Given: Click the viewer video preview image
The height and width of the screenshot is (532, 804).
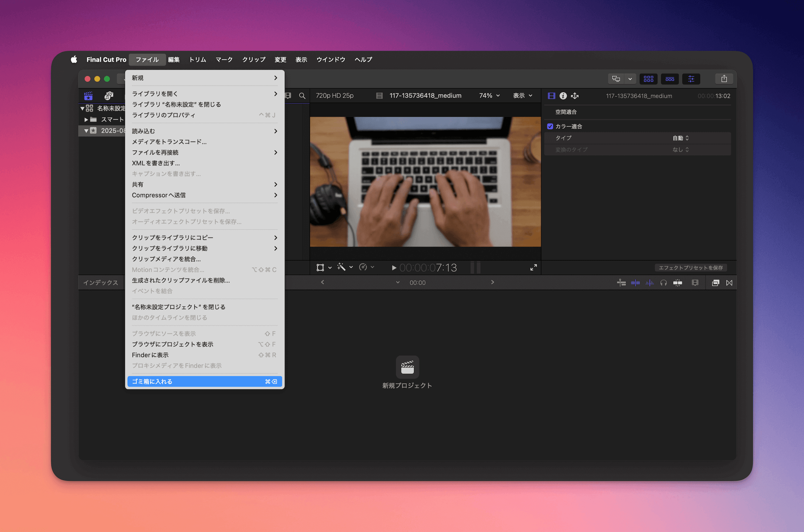Looking at the screenshot, I should [x=425, y=182].
